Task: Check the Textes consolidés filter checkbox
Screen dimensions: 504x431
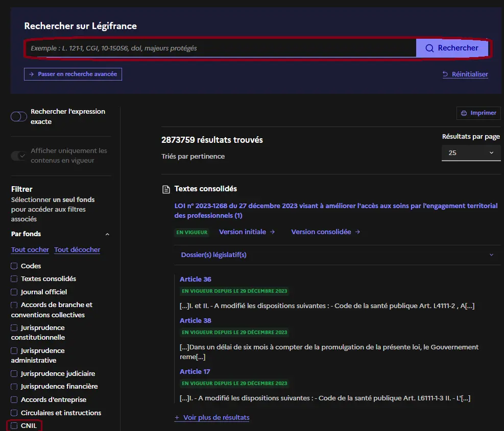Action: pos(14,279)
